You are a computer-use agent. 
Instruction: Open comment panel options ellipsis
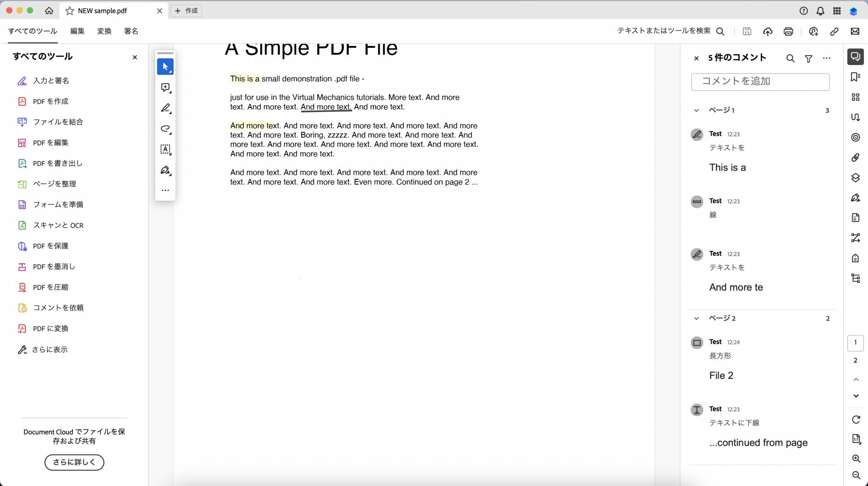[x=827, y=58]
